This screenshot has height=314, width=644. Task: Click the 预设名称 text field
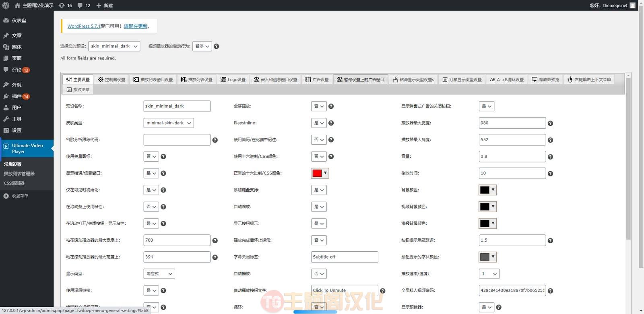[177, 106]
